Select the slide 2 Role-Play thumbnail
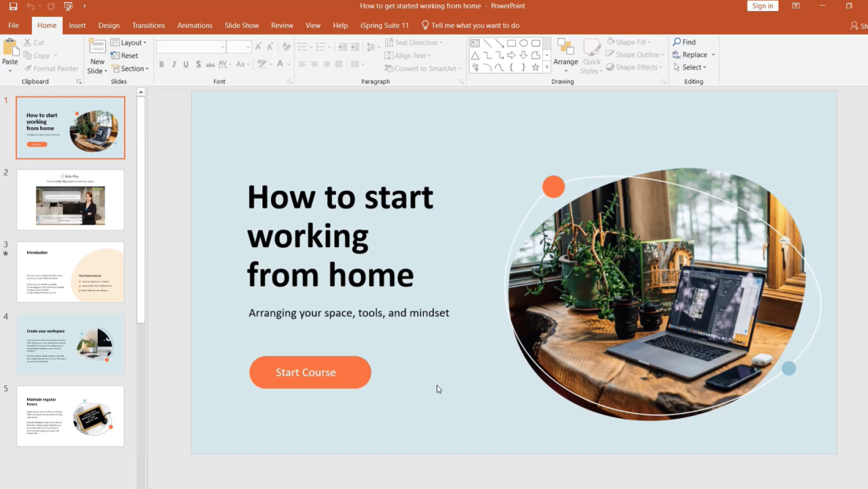The width and height of the screenshot is (868, 489). click(70, 200)
